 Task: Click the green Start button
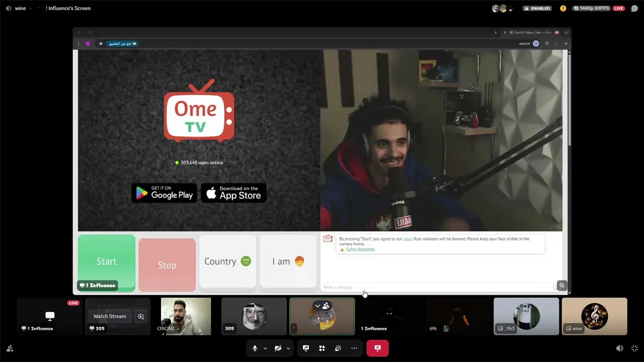pyautogui.click(x=107, y=262)
